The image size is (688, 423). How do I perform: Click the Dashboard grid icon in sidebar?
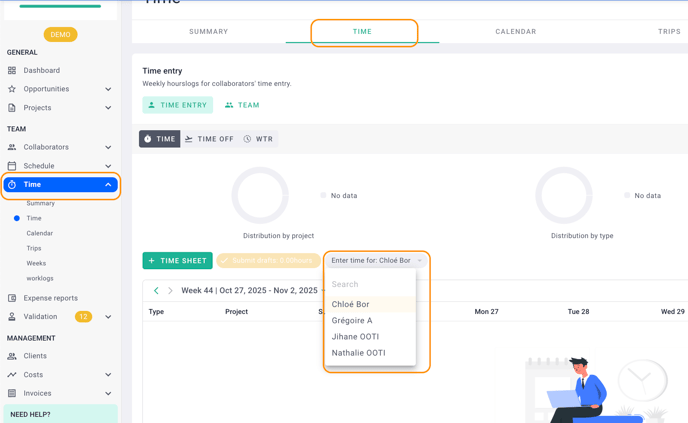pos(12,71)
